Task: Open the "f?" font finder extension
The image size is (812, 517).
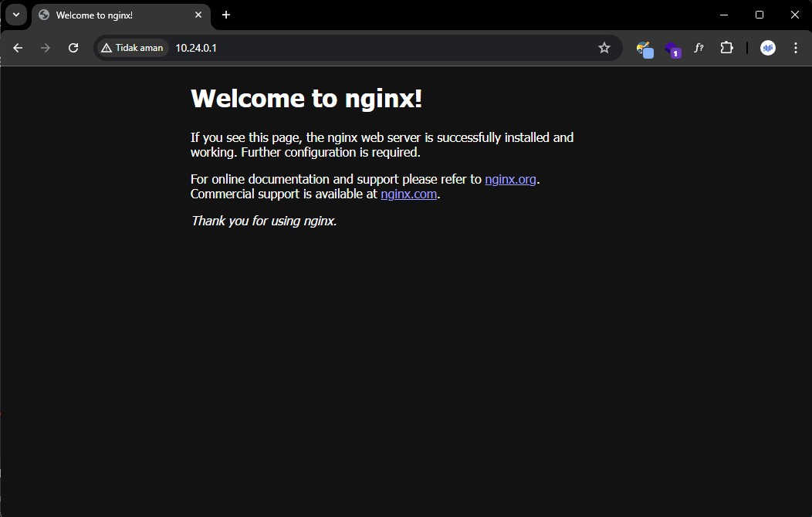Action: (x=699, y=48)
